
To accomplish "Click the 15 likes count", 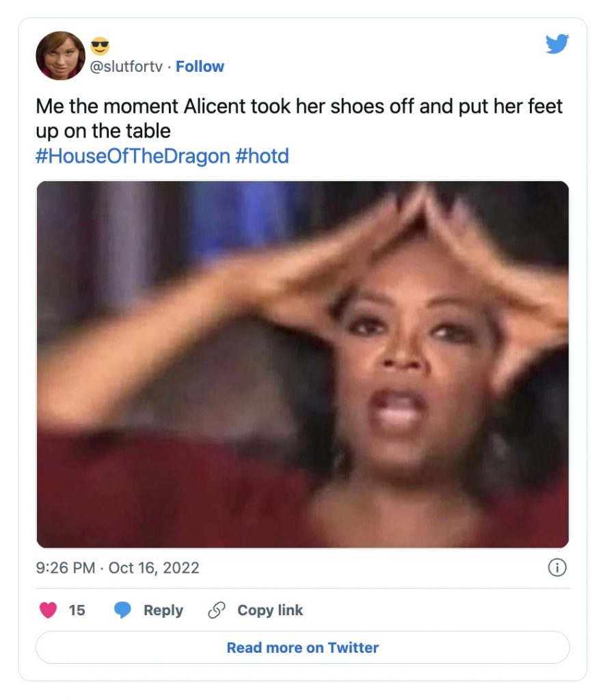I will (x=77, y=610).
